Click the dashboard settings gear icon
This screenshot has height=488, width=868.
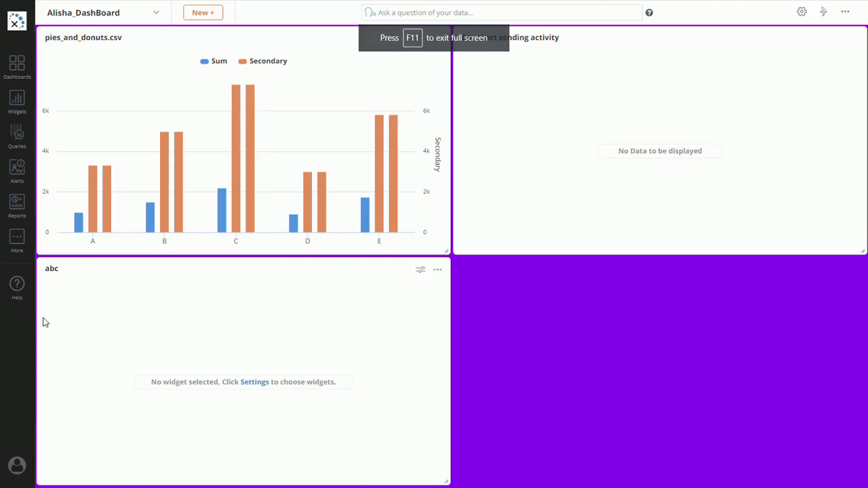[802, 12]
